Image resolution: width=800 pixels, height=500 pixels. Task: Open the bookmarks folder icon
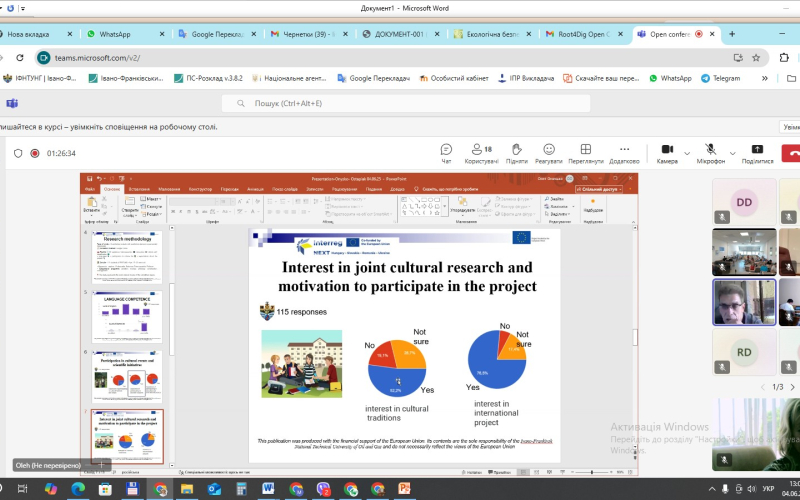pyautogui.click(x=791, y=78)
